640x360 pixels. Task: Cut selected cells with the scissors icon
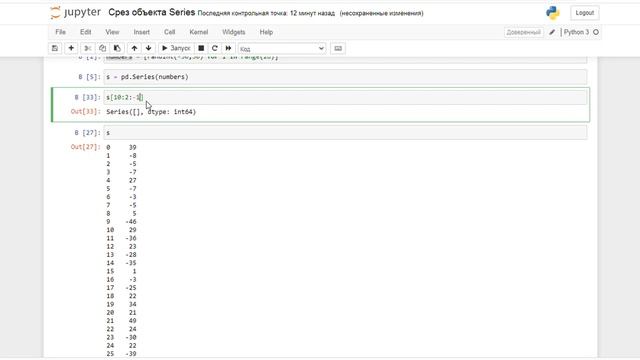(87, 48)
